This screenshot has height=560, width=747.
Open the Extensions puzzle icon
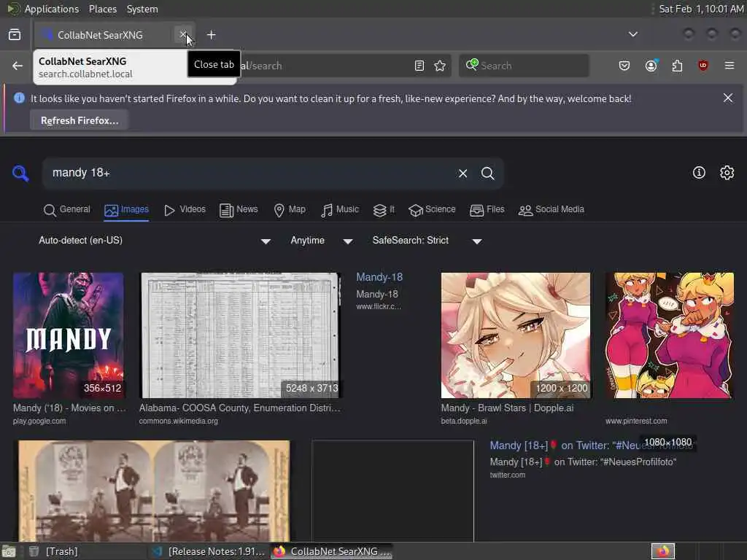[x=677, y=66]
